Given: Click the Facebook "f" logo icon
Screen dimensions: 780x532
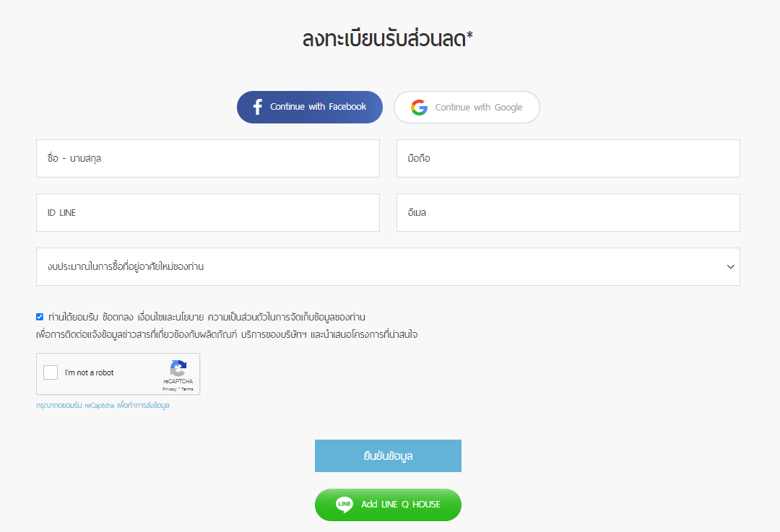Looking at the screenshot, I should 258,107.
